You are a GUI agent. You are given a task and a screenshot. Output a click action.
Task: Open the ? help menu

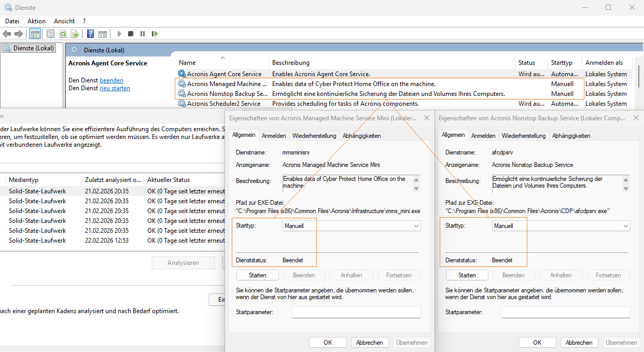[x=84, y=21]
